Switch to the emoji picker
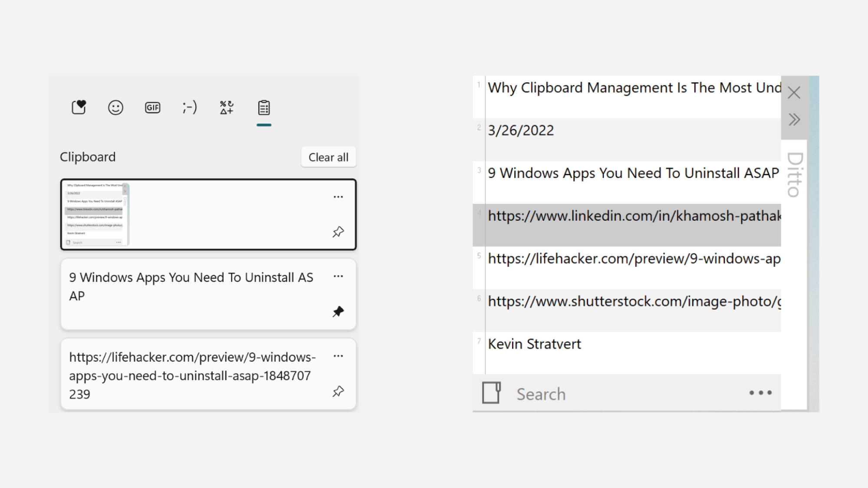868x488 pixels. click(x=115, y=107)
